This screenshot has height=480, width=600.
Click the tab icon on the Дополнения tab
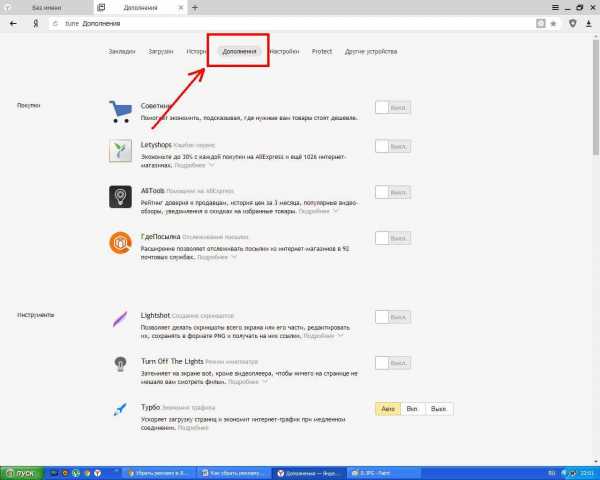pyautogui.click(x=101, y=7)
